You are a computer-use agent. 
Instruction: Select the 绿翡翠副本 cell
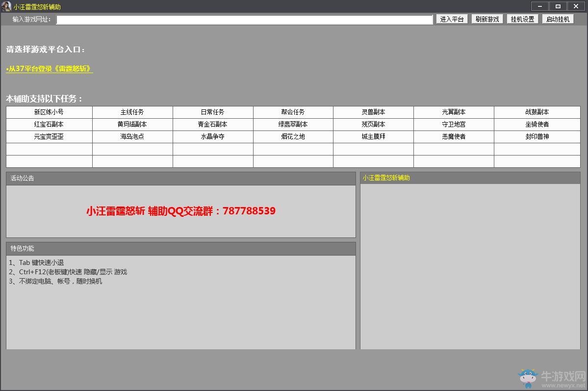(293, 125)
